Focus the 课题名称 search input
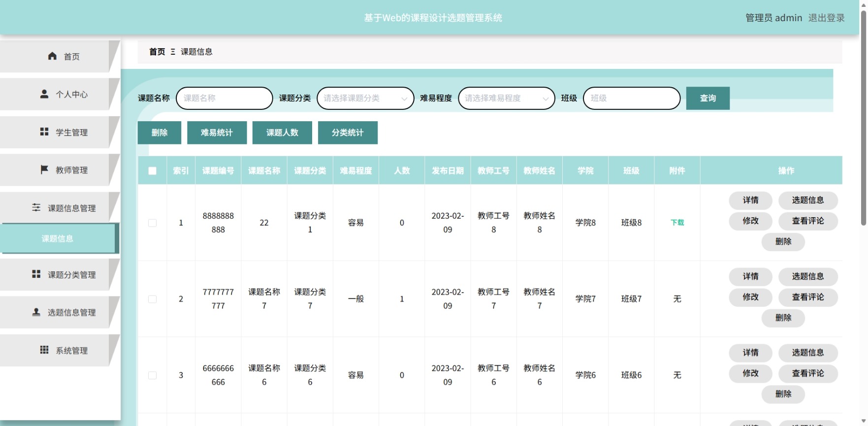This screenshot has height=426, width=868. click(x=225, y=98)
